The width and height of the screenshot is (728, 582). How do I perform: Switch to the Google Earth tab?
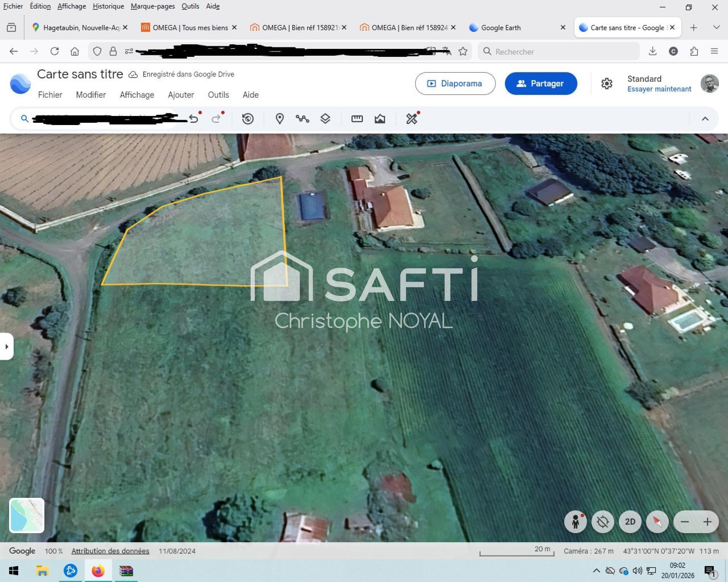coord(500,28)
